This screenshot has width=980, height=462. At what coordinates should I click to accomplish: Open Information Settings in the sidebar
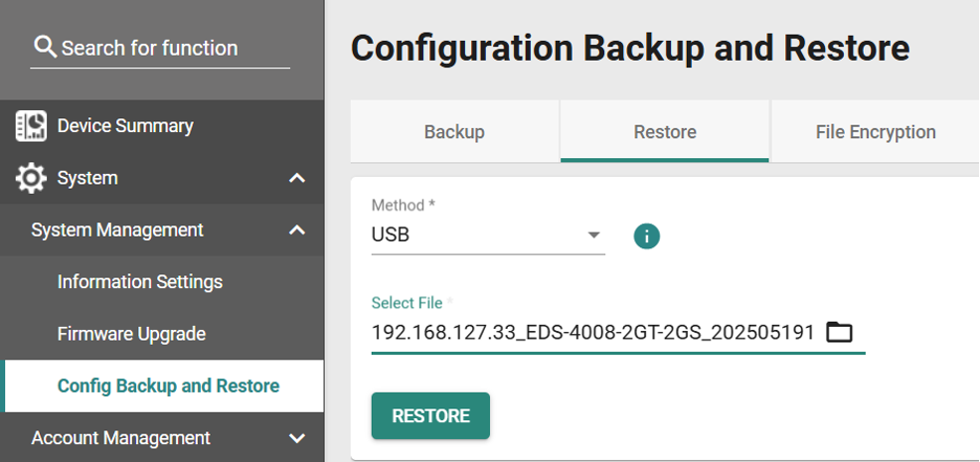(x=140, y=282)
